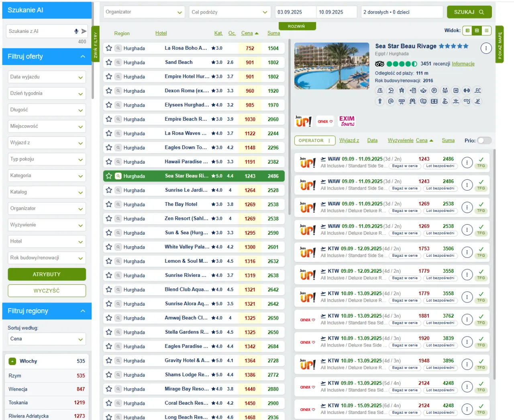Sort offers by Wyjazd z column
The width and height of the screenshot is (514, 420).
[349, 140]
